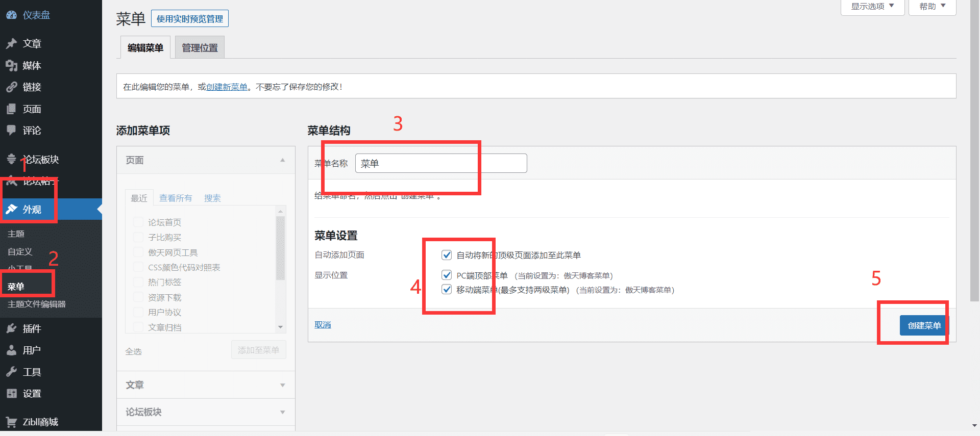This screenshot has height=436, width=980.
Task: Select the 搜索 pages tab
Action: [x=212, y=198]
